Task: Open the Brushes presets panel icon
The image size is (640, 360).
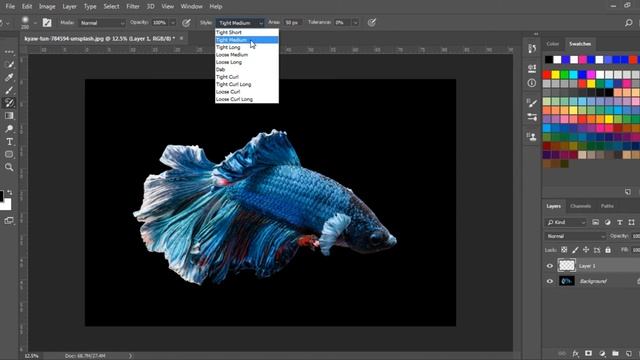Action: click(532, 118)
